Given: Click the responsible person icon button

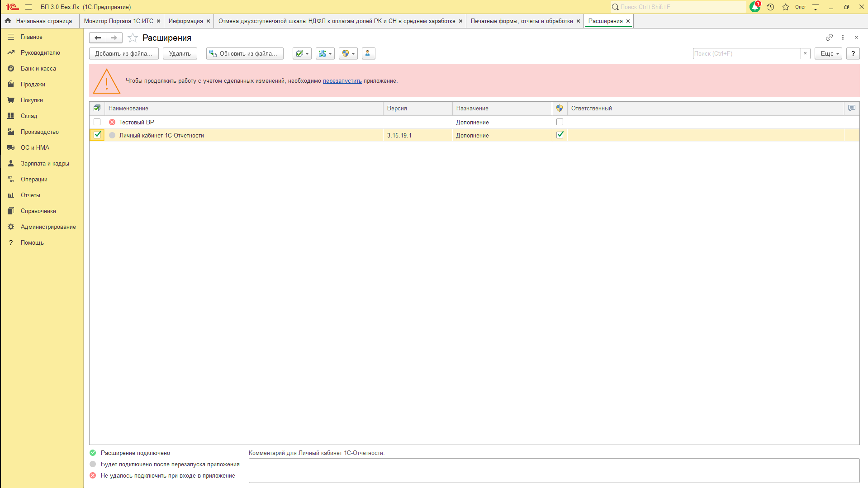Looking at the screenshot, I should 368,53.
